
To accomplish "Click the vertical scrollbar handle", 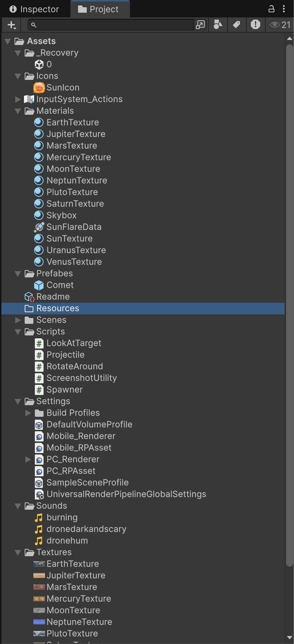I will [289, 305].
